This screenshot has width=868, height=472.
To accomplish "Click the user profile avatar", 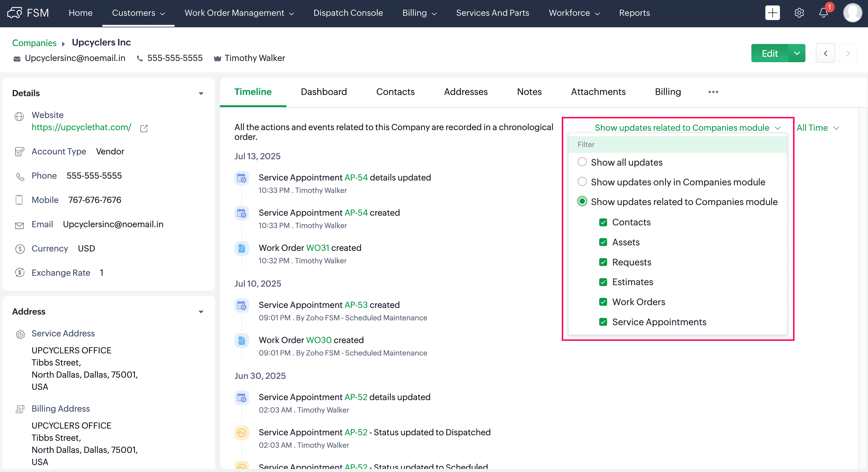I will (x=852, y=13).
